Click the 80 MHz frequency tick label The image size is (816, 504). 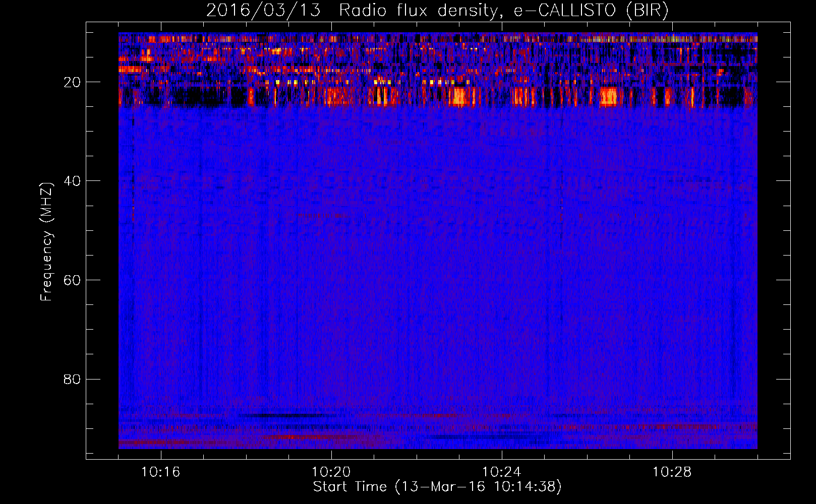pos(72,379)
